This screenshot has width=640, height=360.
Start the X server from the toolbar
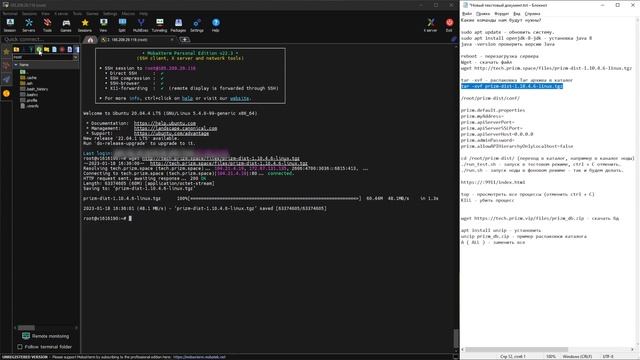click(430, 25)
